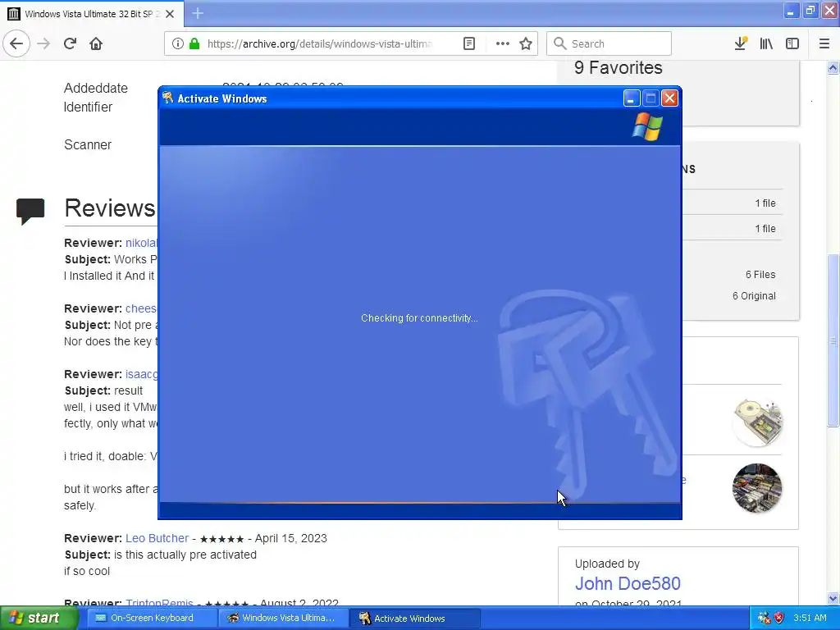This screenshot has width=840, height=630.
Task: Go back using the browser back arrow
Action: [16, 43]
